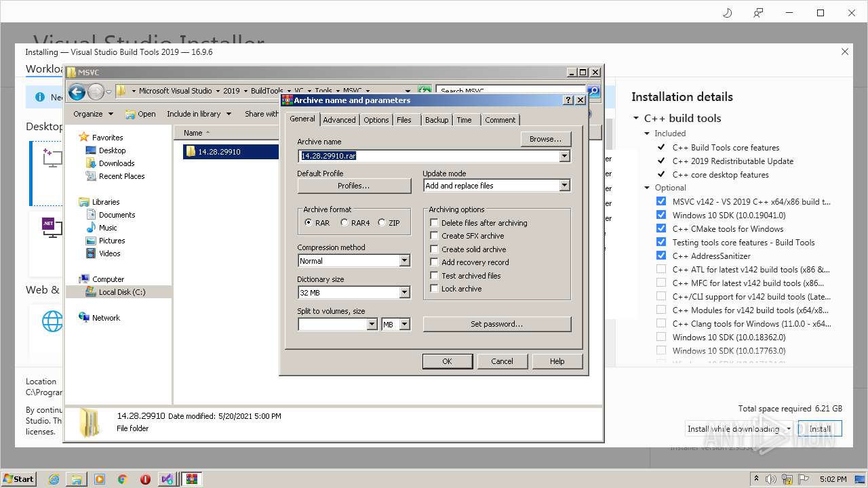Click the refresh icon beside the address bar
The height and width of the screenshot is (488, 868).
pyautogui.click(x=425, y=91)
